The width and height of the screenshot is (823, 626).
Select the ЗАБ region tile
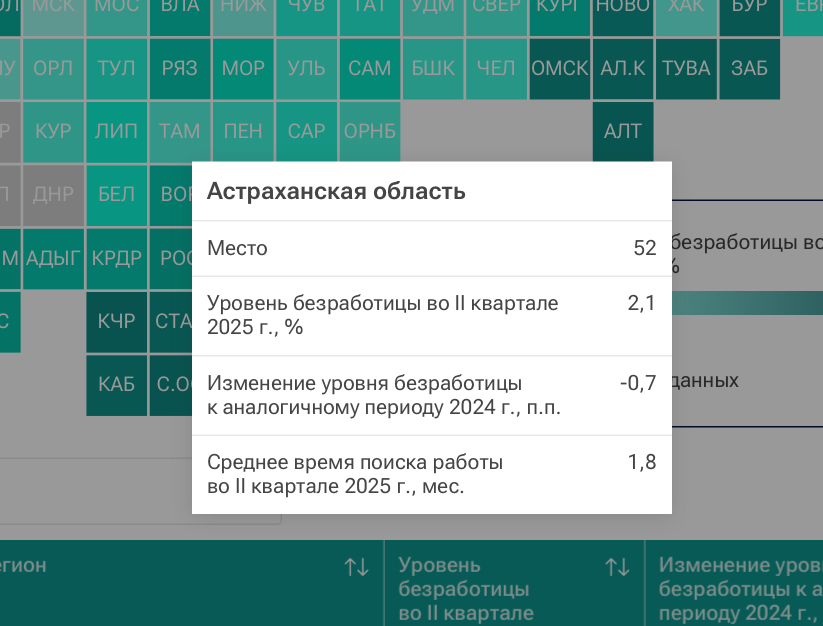(x=749, y=69)
